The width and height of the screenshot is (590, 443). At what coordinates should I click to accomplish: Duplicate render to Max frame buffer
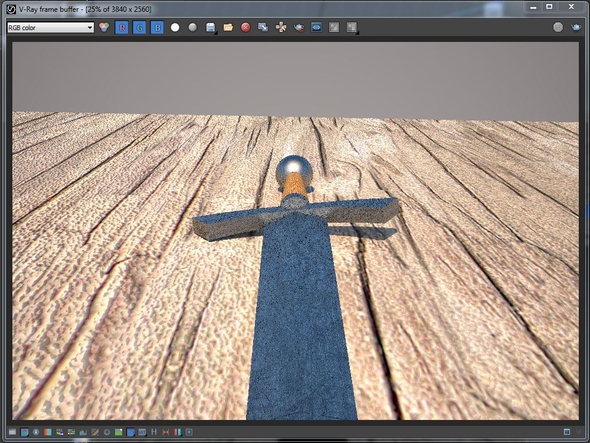[263, 27]
